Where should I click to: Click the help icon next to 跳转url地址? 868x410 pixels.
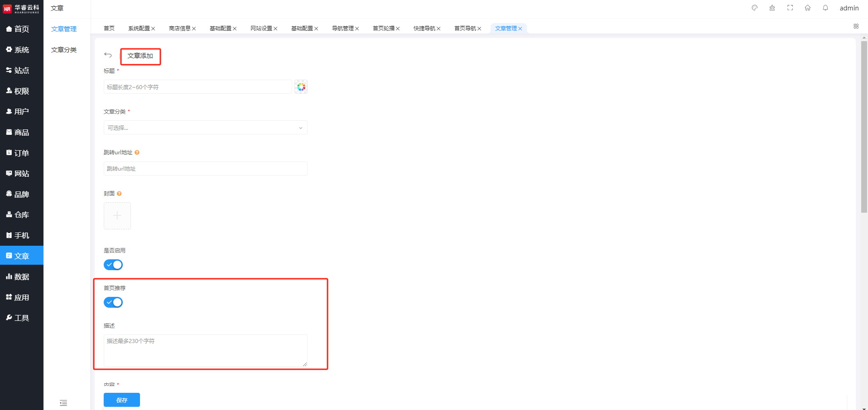(x=137, y=153)
